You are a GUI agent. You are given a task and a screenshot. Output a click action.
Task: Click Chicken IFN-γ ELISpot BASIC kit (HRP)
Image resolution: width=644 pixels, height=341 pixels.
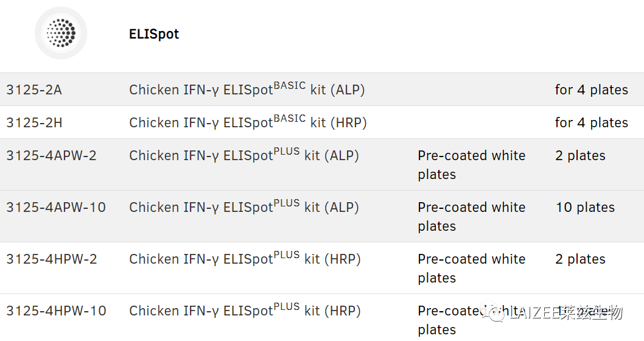click(248, 123)
